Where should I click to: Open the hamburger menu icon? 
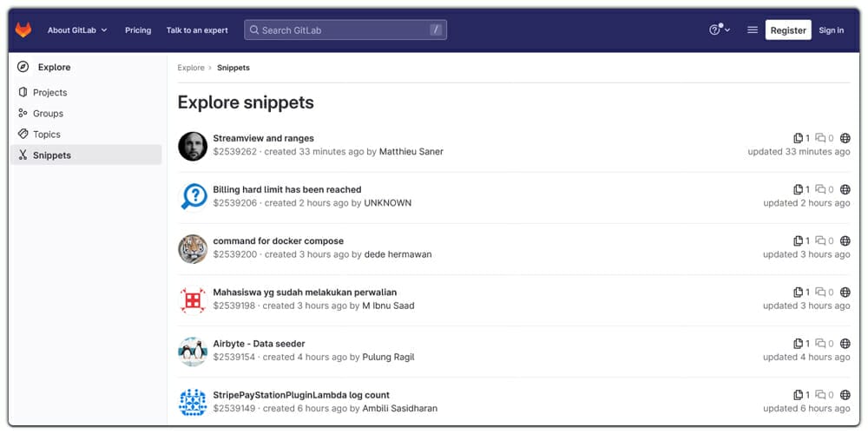[x=753, y=30]
